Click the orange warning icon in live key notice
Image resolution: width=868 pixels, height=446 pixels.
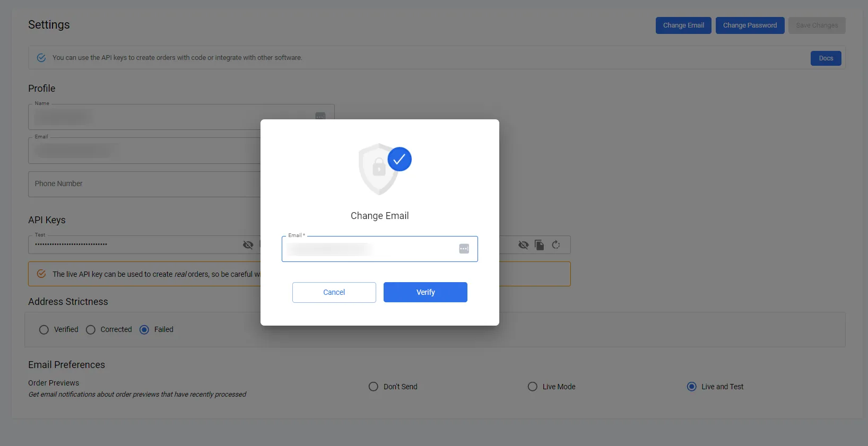click(41, 274)
